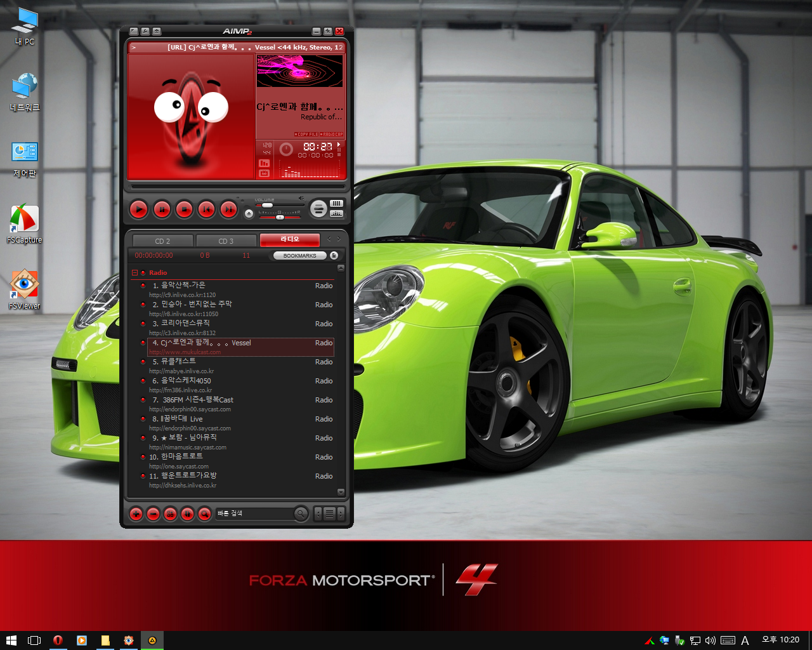Select station 1. 음악산책-가은
The height and width of the screenshot is (650, 812).
coord(240,289)
